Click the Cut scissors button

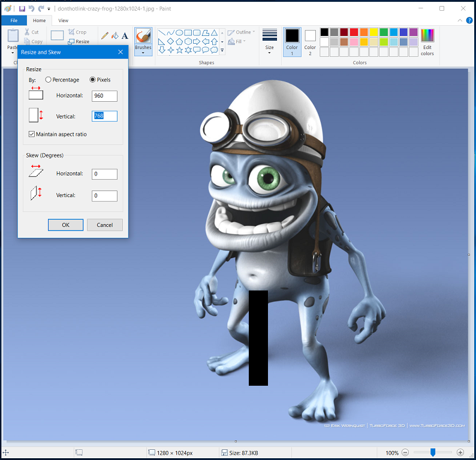(x=32, y=32)
